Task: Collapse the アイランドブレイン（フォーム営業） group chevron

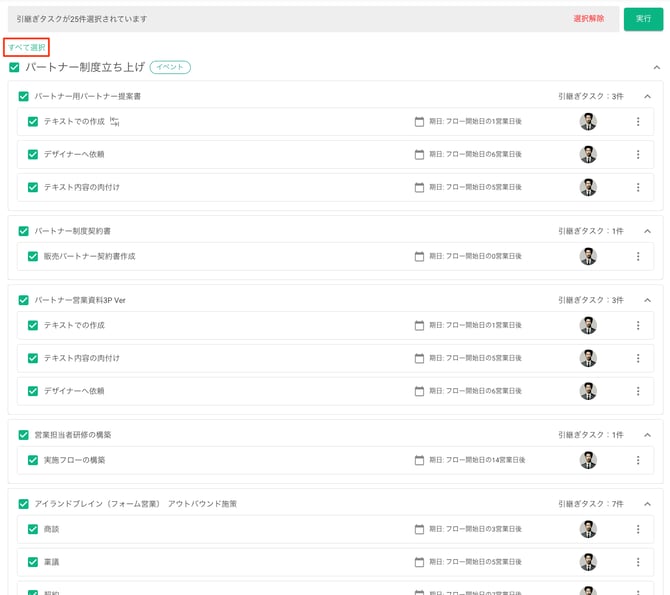Action: click(647, 504)
